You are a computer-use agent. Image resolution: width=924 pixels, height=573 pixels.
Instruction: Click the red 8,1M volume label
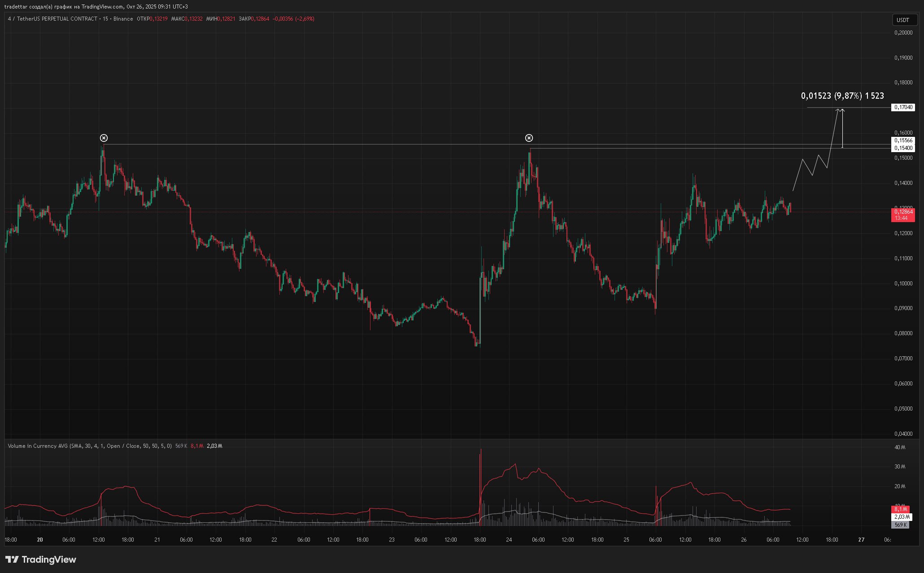point(900,509)
